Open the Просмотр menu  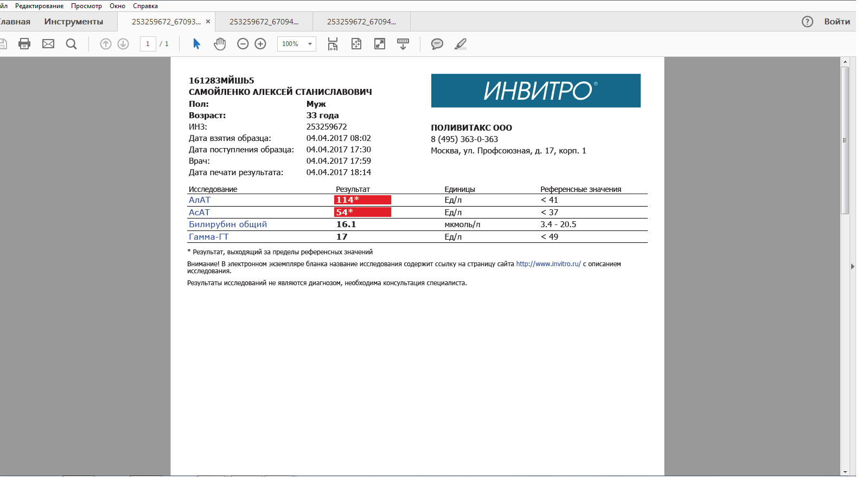86,6
